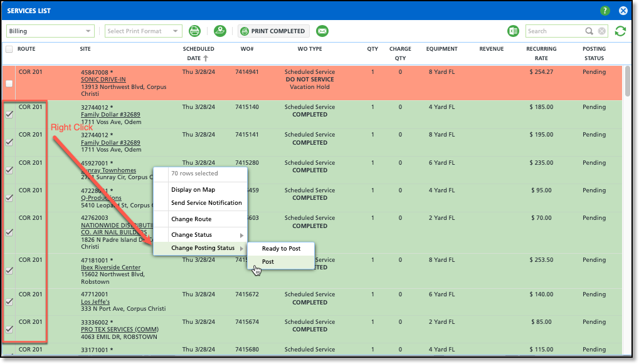Click the search magnifier icon
This screenshot has width=639, height=364.
pyautogui.click(x=589, y=31)
